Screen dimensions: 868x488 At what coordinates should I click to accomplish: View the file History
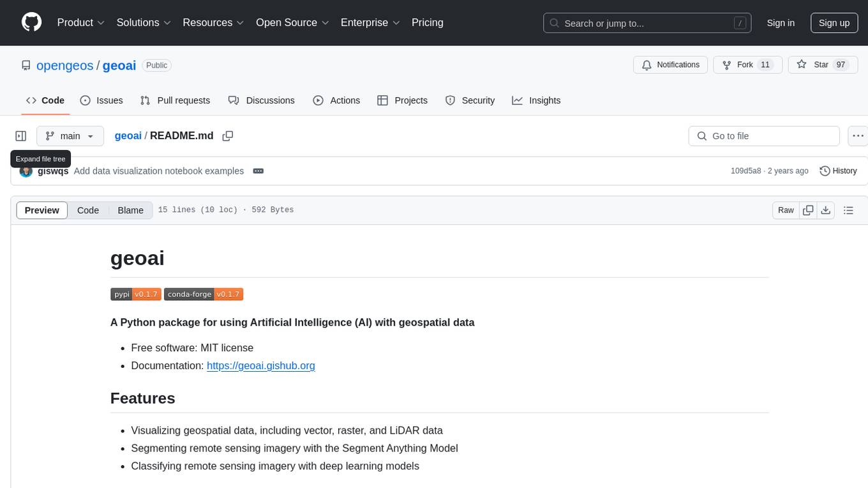coord(838,171)
